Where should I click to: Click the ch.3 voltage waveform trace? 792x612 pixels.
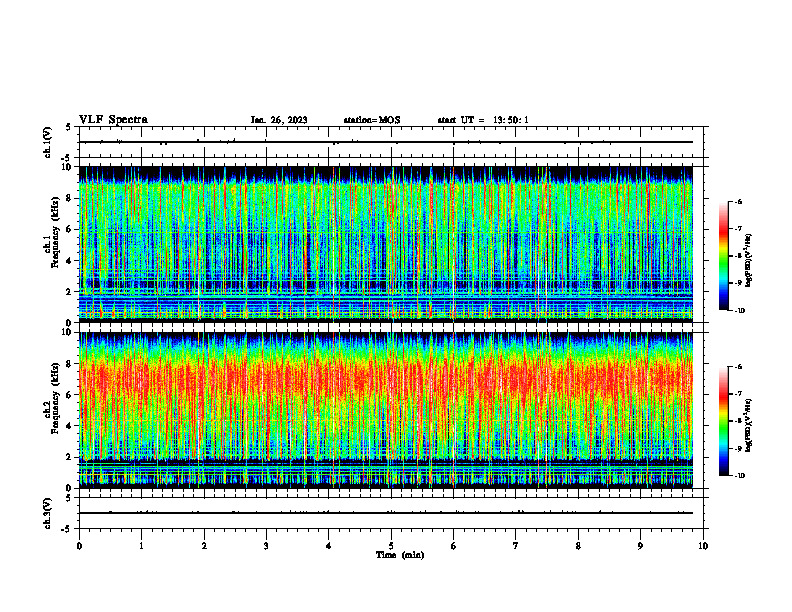click(x=386, y=513)
